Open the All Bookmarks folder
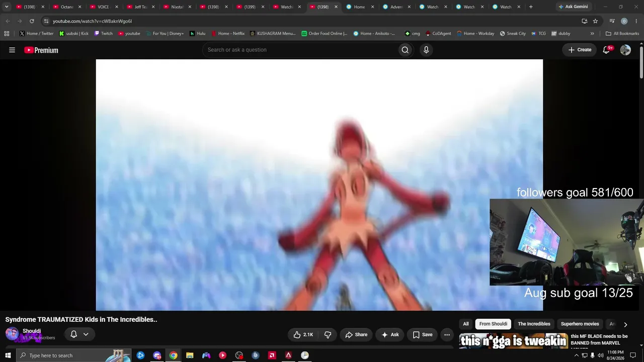This screenshot has height=362, width=644. click(622, 34)
